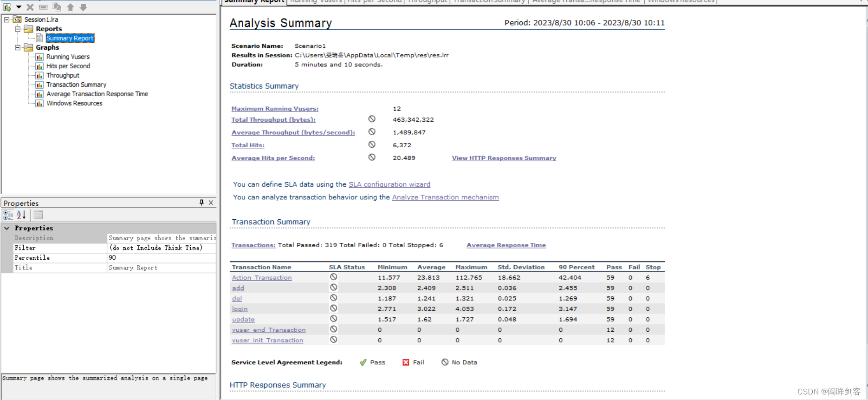
Task: Click the Average Transaction Response Time graph icon
Action: [x=39, y=94]
